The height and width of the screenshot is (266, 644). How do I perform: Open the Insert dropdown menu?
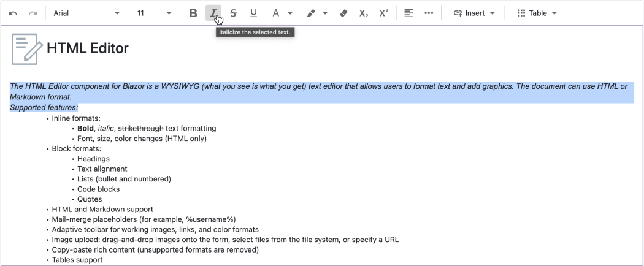[474, 13]
